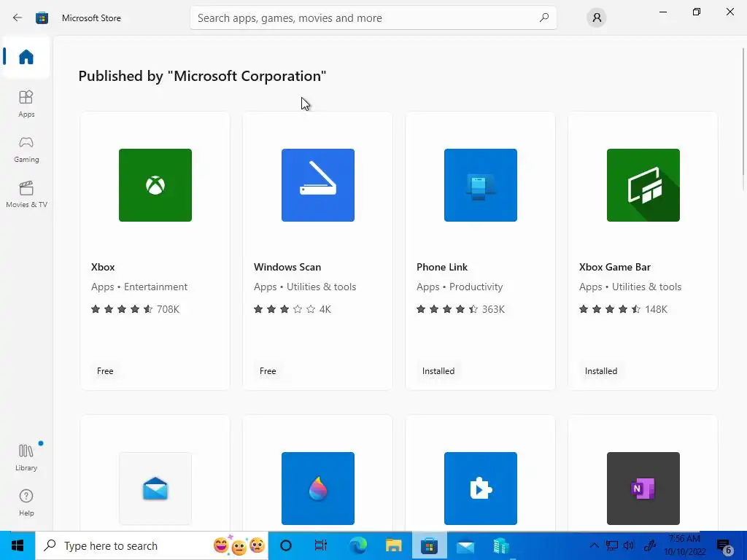Click the Xbox Game Bar app icon

point(643,184)
